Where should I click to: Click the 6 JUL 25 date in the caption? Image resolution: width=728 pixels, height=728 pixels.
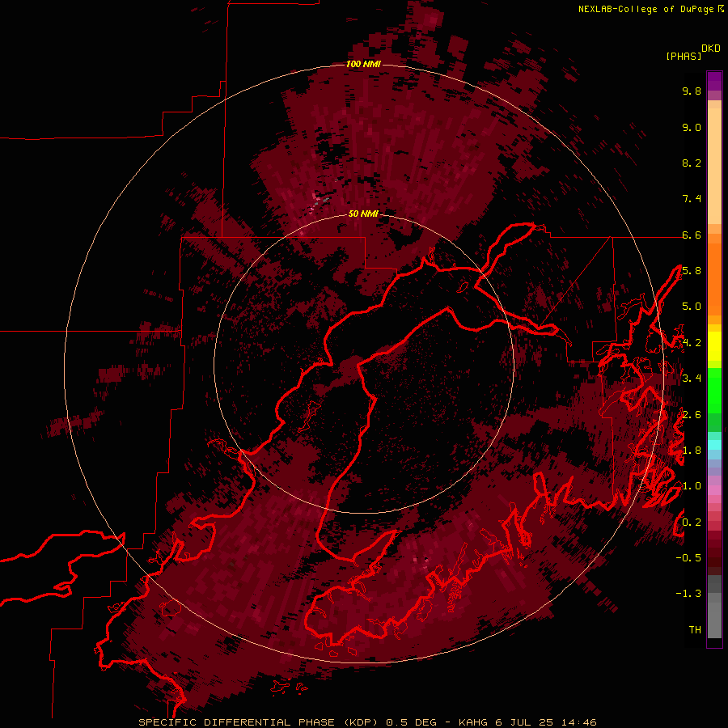click(x=525, y=722)
